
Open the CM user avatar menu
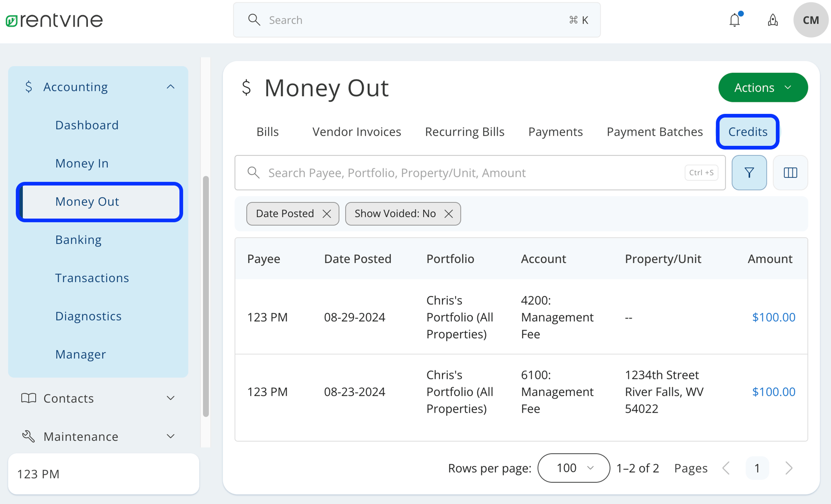click(x=810, y=20)
